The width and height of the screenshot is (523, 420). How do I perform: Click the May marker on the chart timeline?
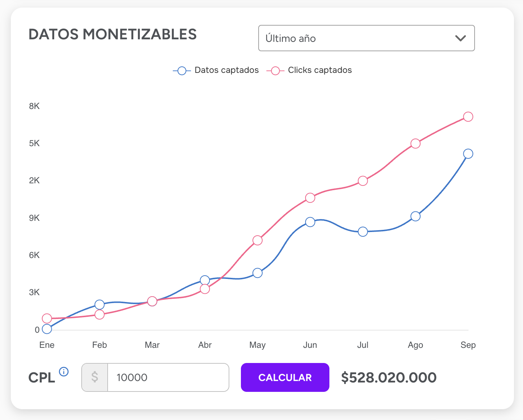257,345
